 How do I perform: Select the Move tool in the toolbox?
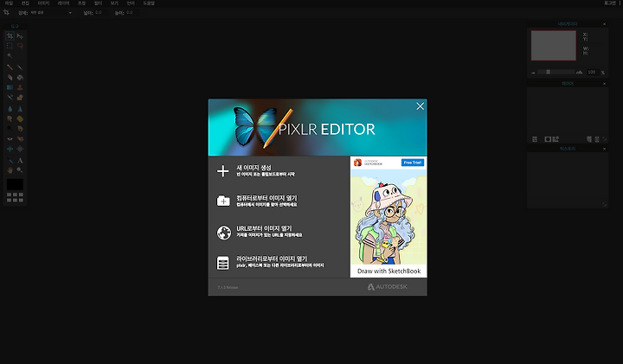click(20, 36)
